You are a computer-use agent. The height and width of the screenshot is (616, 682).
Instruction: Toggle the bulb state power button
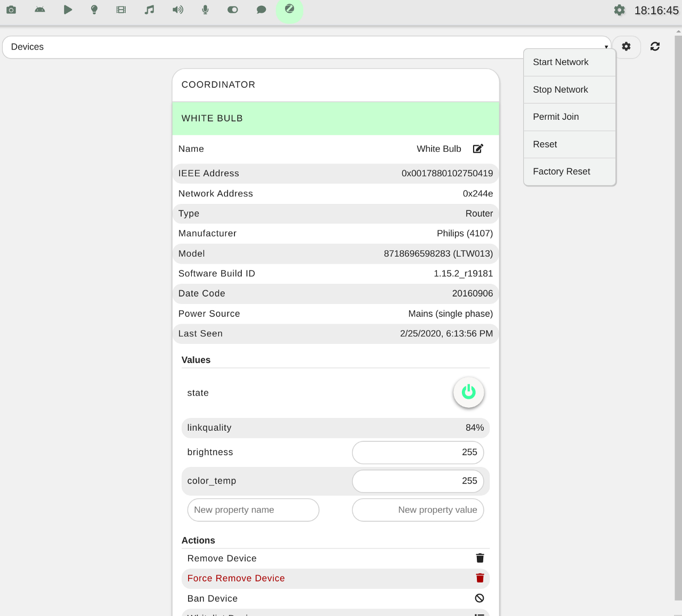[468, 392]
